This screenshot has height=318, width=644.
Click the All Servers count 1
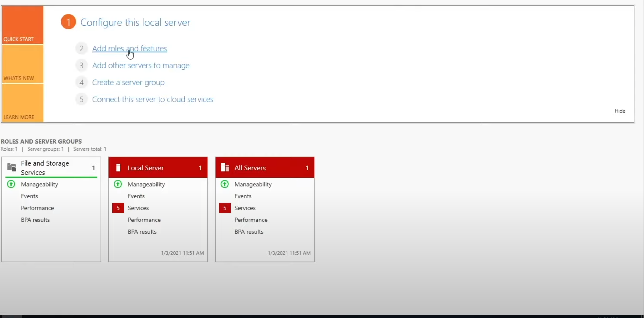pyautogui.click(x=307, y=168)
